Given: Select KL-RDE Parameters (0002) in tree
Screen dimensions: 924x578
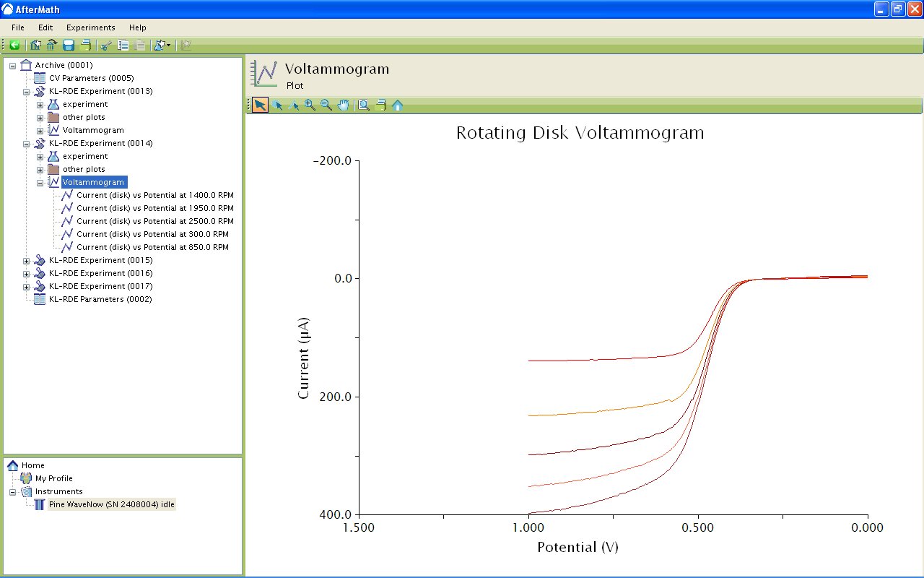Looking at the screenshot, I should click(100, 299).
